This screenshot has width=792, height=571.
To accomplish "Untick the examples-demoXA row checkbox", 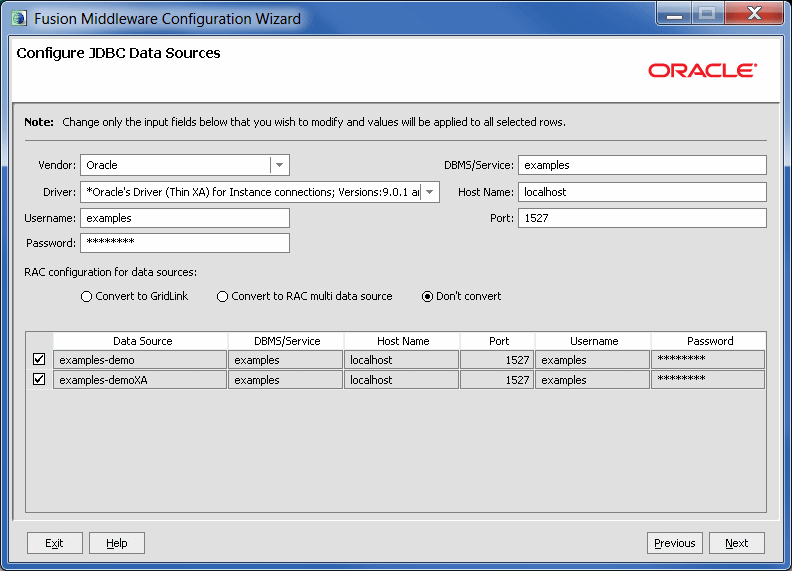I will pyautogui.click(x=39, y=379).
